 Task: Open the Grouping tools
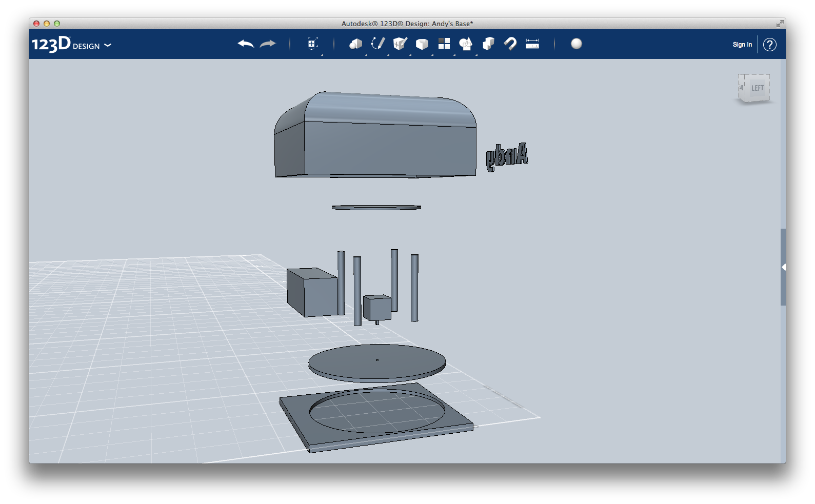466,44
